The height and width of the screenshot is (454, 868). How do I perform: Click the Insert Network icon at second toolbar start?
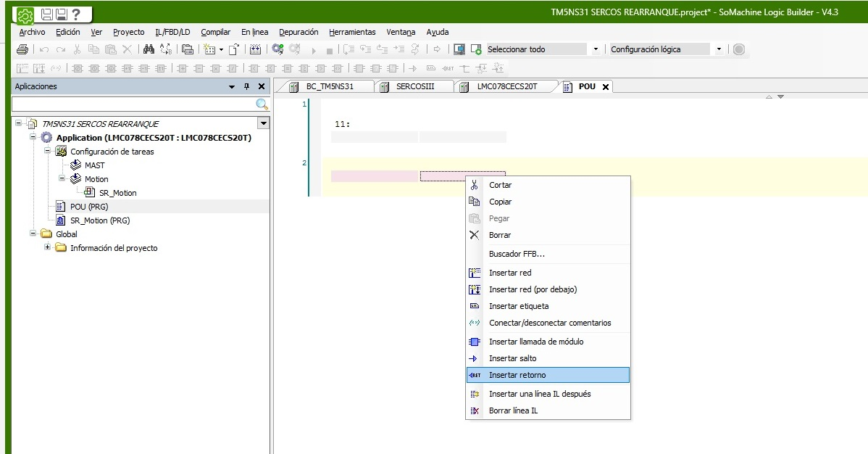[22, 69]
